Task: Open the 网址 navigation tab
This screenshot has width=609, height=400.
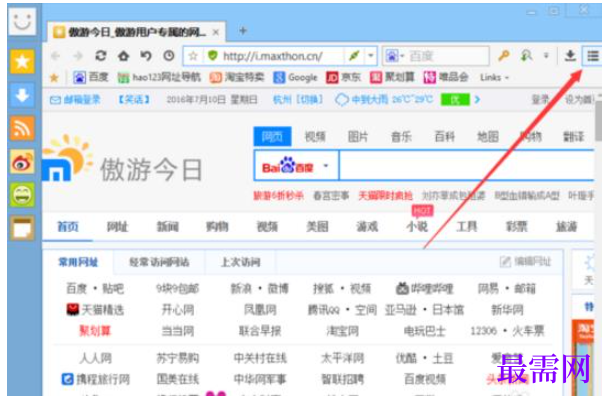Action: pos(117,226)
